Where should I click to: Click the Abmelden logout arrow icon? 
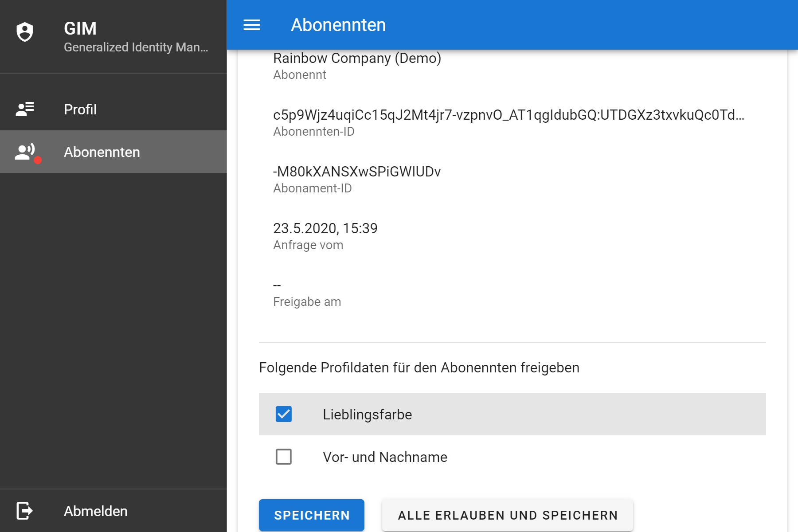[x=25, y=511]
